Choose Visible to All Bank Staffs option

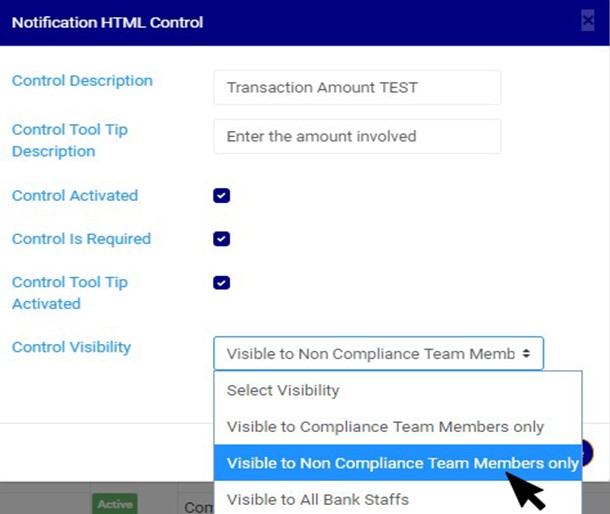317,499
